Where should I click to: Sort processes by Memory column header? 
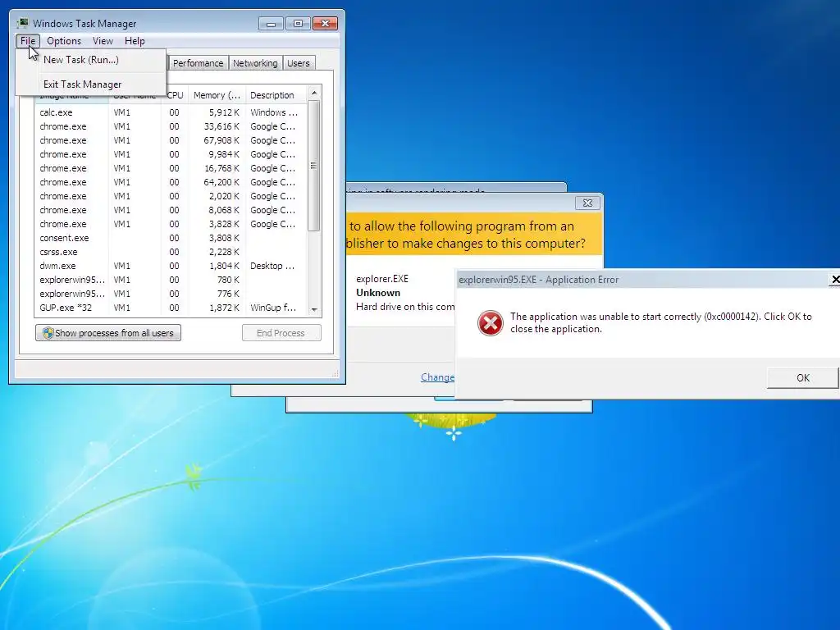pos(217,95)
